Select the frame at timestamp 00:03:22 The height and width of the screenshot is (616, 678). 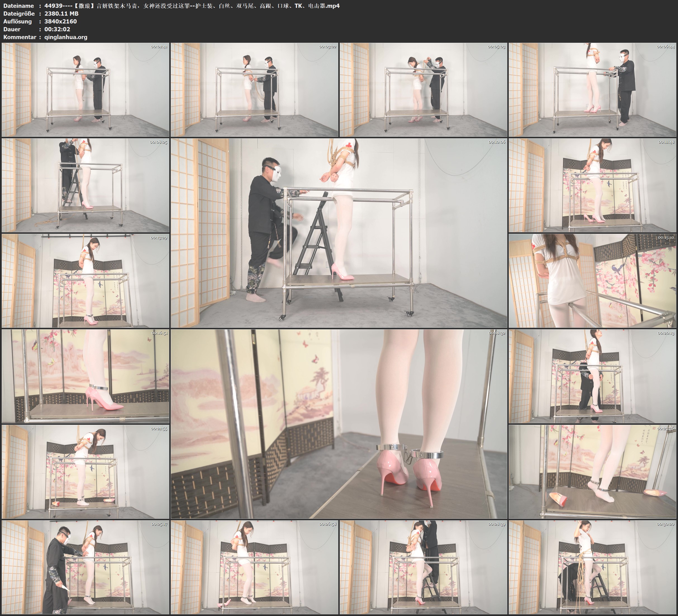254,90
